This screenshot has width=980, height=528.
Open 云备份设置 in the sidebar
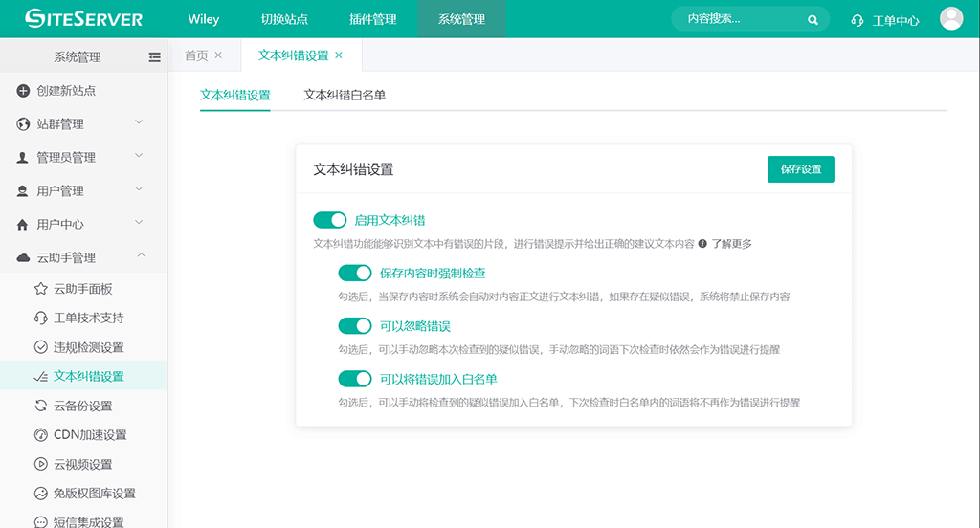[x=82, y=406]
